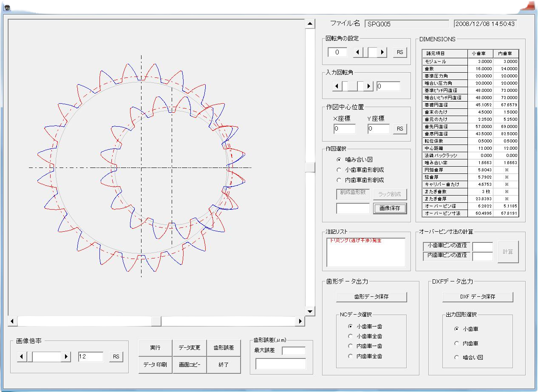Screen dimensions: 538x392
Task: Click DXF データ保存 button
Action: click(478, 297)
